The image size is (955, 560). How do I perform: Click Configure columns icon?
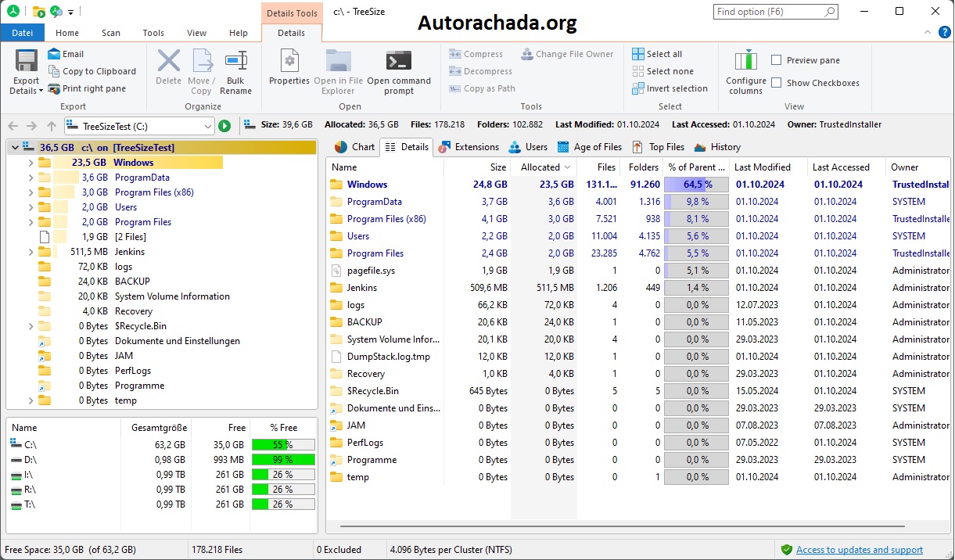pos(745,60)
